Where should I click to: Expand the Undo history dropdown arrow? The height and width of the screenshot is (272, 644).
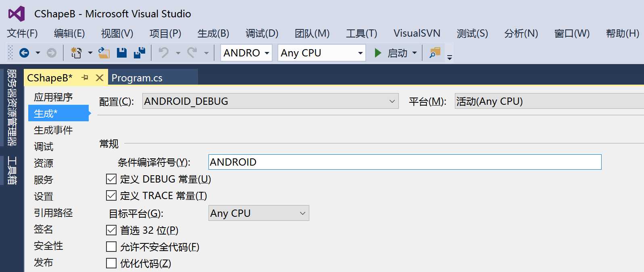[x=178, y=53]
